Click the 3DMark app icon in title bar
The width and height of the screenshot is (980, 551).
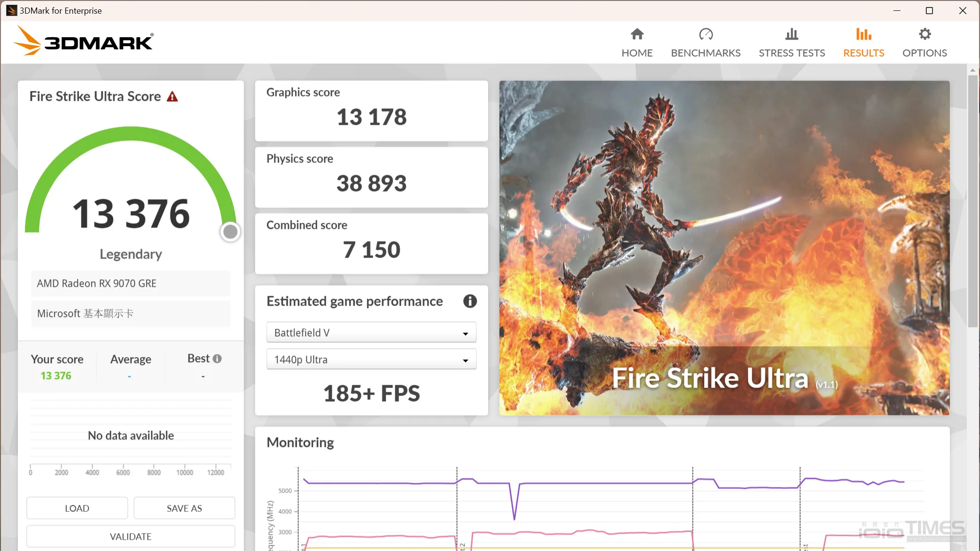(11, 10)
